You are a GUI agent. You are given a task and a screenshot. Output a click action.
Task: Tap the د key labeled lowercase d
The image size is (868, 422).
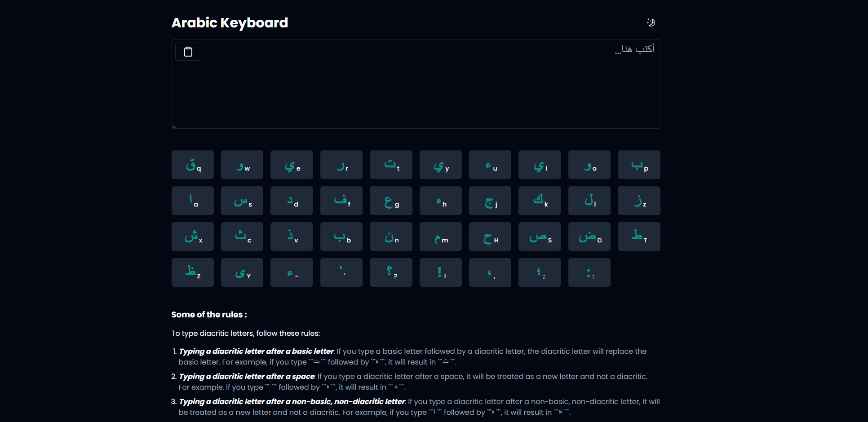292,201
